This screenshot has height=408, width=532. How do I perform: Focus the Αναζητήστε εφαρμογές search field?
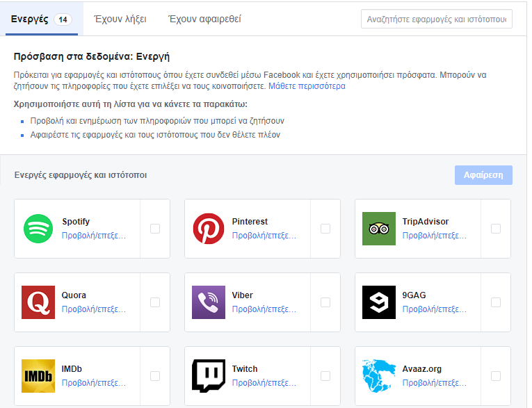pyautogui.click(x=437, y=19)
